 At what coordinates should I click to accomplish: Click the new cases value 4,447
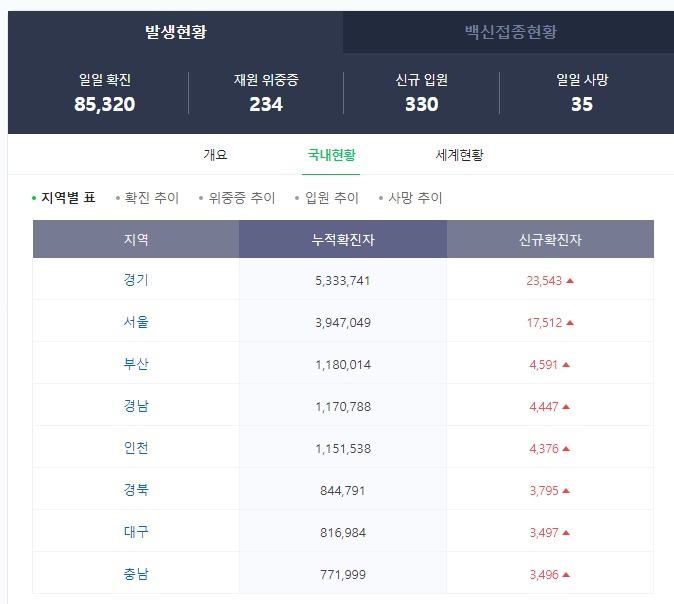[x=544, y=407]
